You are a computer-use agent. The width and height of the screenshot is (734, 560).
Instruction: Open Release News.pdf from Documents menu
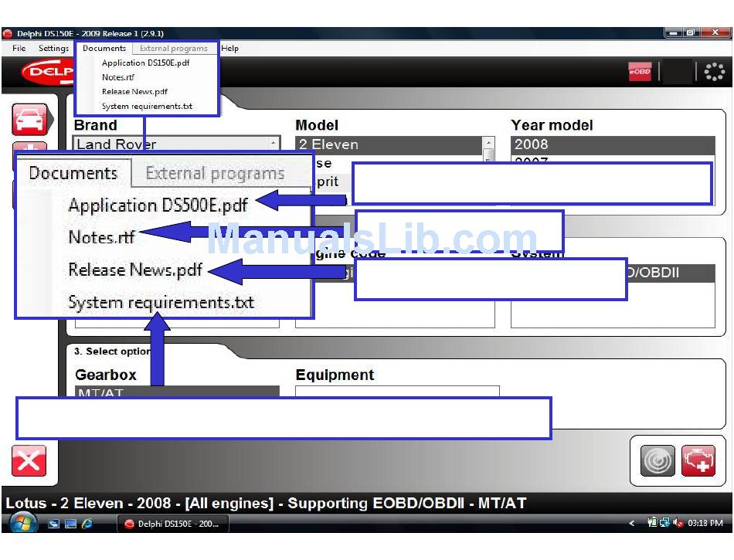coord(134,92)
